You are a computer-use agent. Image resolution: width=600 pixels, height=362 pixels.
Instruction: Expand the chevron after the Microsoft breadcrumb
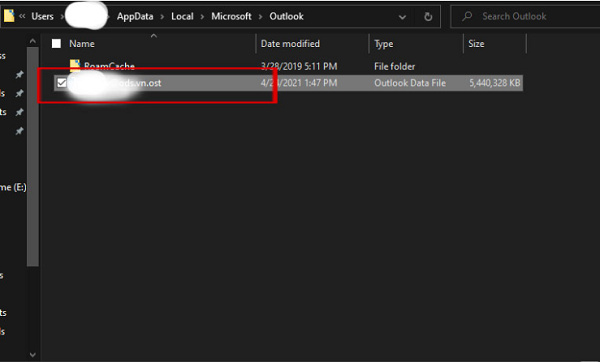[x=261, y=17]
